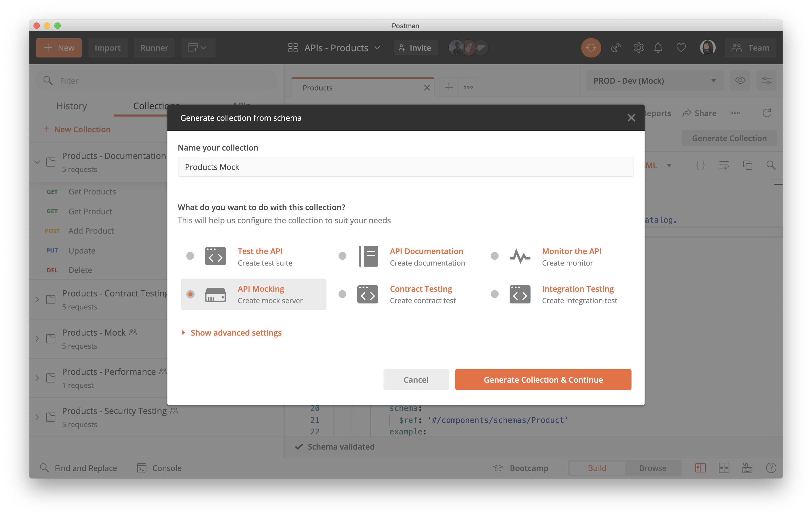Collapse the Products - Documentation collection

37,162
